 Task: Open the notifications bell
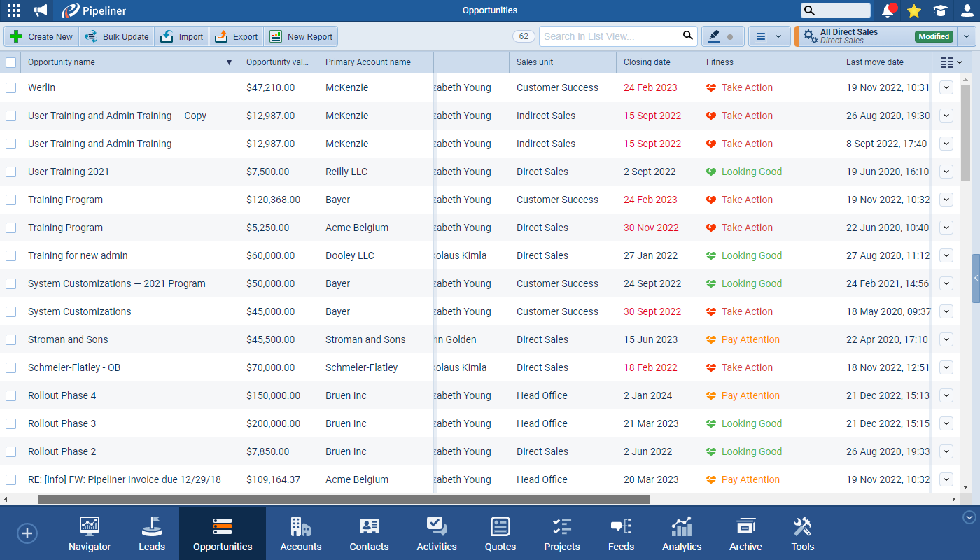tap(888, 10)
